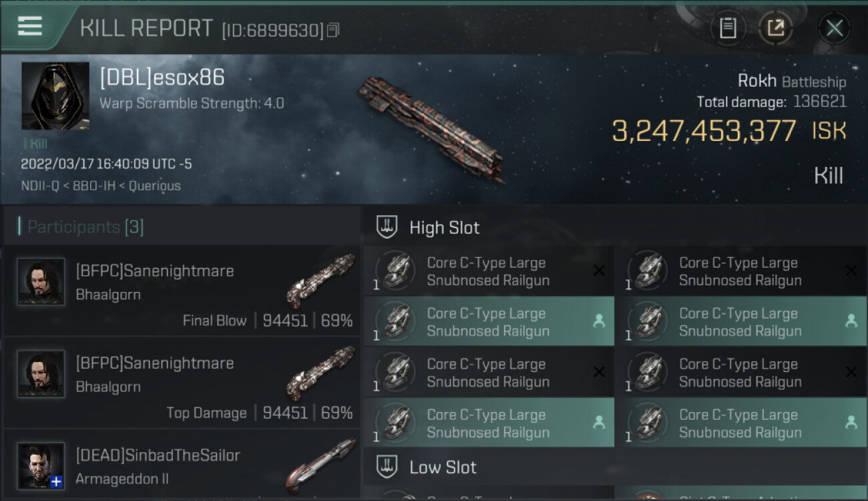Click the [DBL]esox86 pilot name
The width and height of the screenshot is (868, 501).
click(x=162, y=78)
